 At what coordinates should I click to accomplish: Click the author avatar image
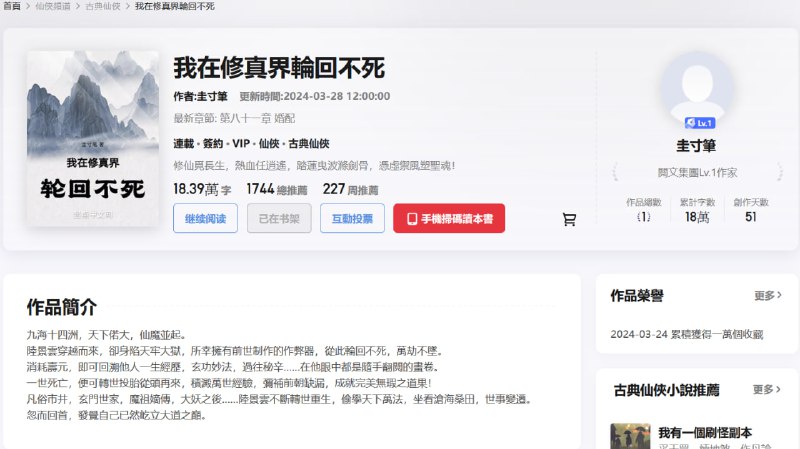697,87
